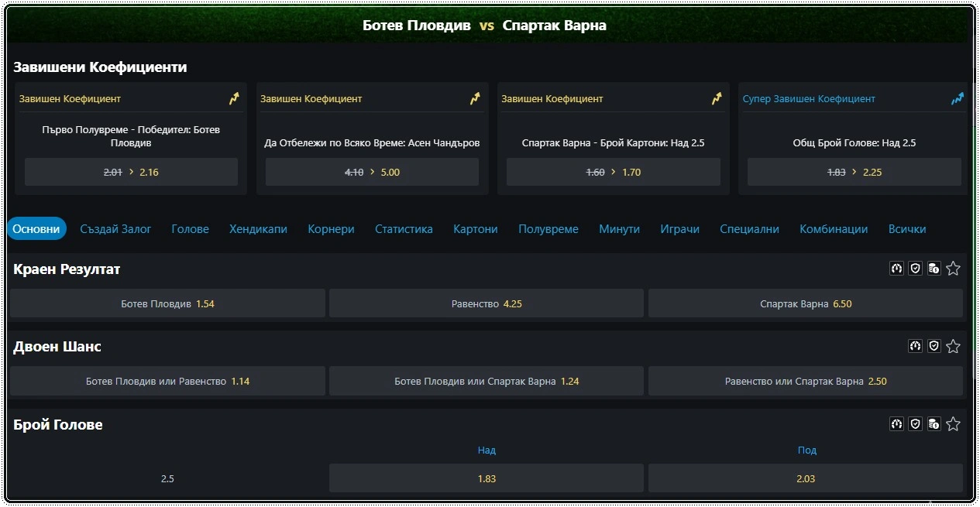Switch to the Специални tab
The image size is (980, 507).
[749, 229]
